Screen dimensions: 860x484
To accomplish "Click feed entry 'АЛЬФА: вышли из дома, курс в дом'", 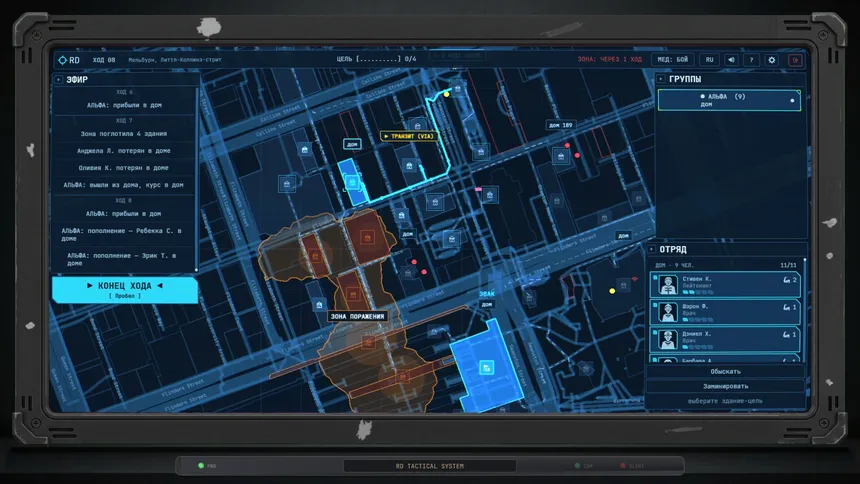I will click(x=124, y=185).
